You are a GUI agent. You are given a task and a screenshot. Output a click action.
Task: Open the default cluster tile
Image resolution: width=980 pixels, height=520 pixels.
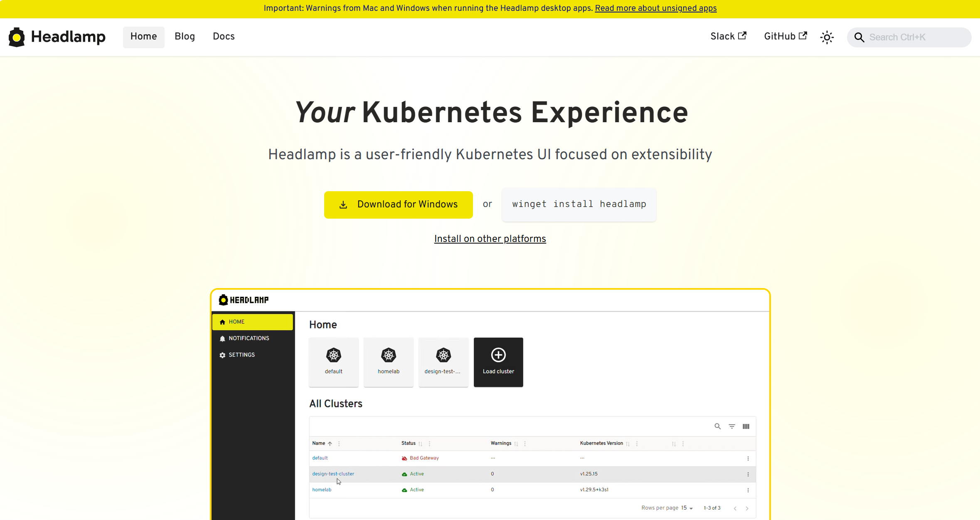334,362
